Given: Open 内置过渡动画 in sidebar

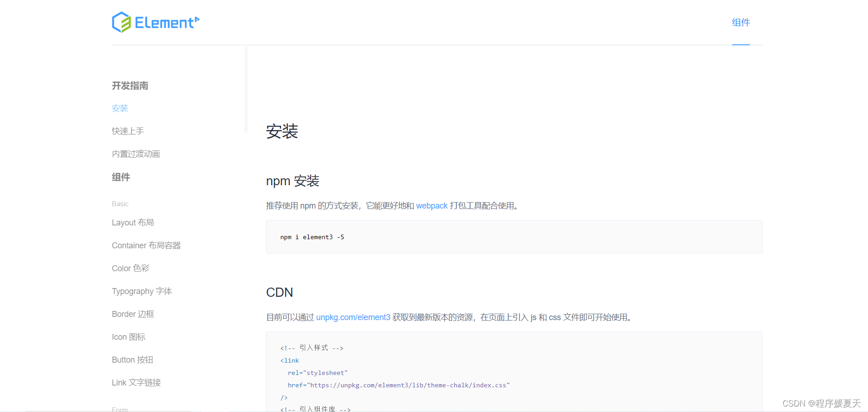Looking at the screenshot, I should pos(136,154).
